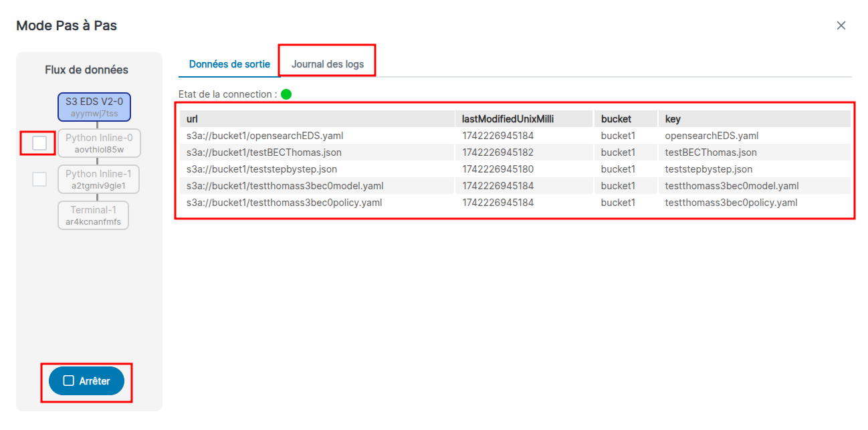Screen dimensions: 868x430
Task: Click the testthomass3bec0model.yaml key cell
Action: tap(732, 186)
